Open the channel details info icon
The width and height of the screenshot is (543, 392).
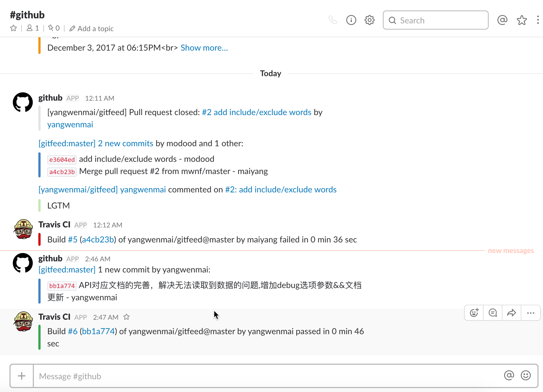[x=351, y=20]
